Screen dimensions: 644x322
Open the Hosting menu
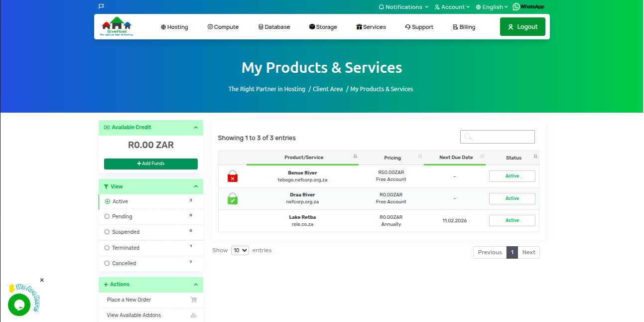pos(174,27)
